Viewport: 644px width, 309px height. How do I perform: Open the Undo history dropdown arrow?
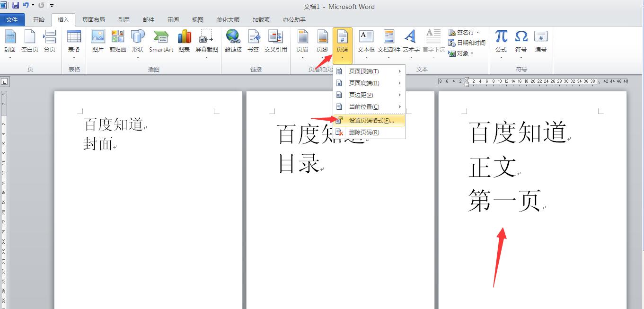pyautogui.click(x=33, y=5)
